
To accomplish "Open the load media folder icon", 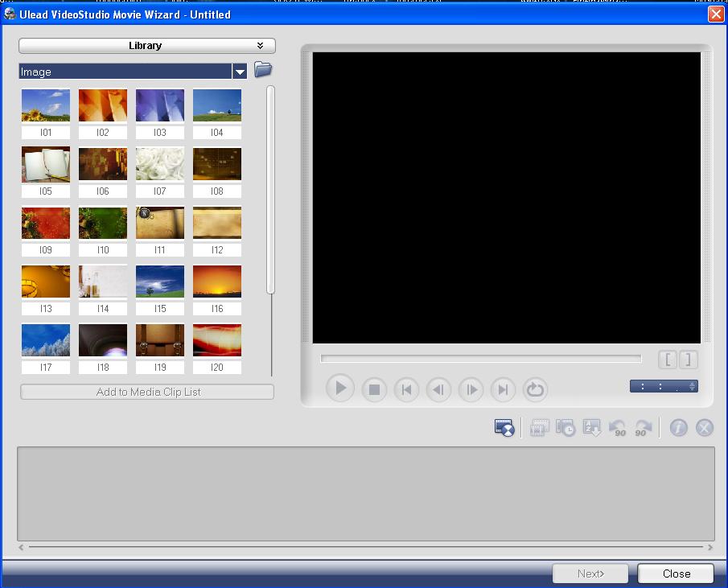I will [x=263, y=70].
